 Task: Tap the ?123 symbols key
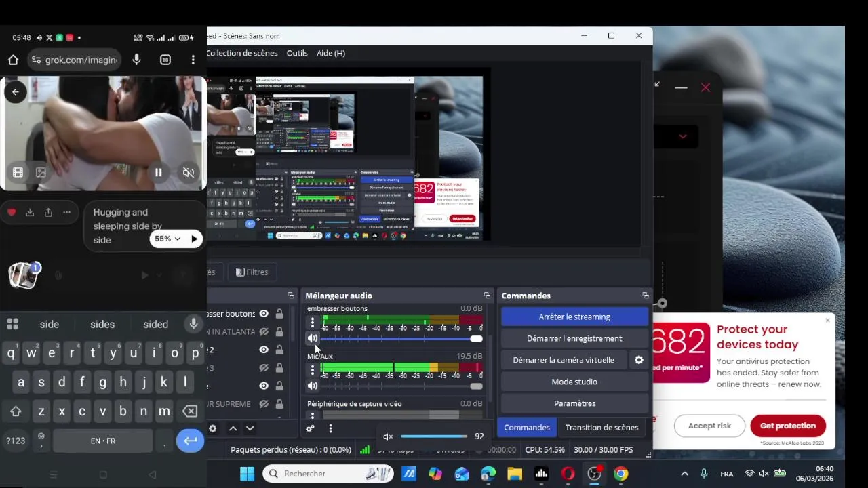tap(16, 441)
